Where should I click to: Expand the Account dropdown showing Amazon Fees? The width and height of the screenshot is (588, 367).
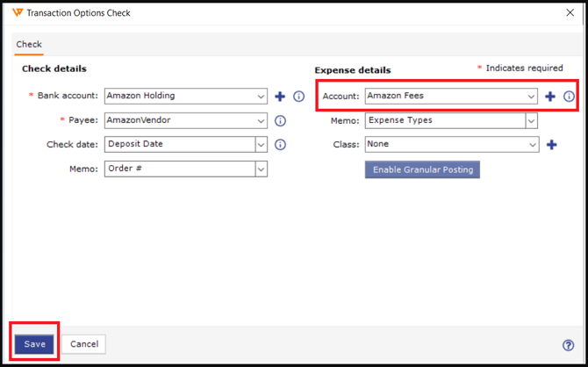click(x=531, y=97)
